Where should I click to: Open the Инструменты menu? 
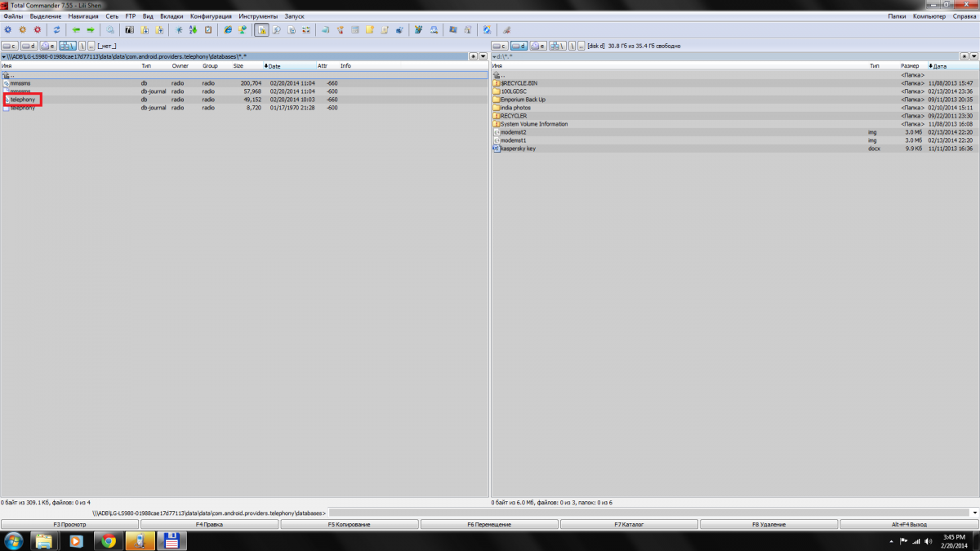point(258,16)
